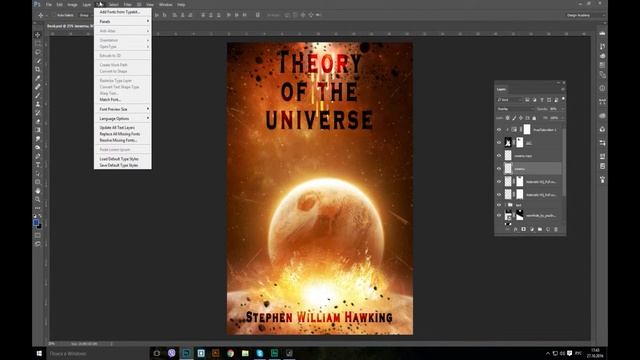Open the File menu
This screenshot has height=360, width=640.
click(49, 4)
